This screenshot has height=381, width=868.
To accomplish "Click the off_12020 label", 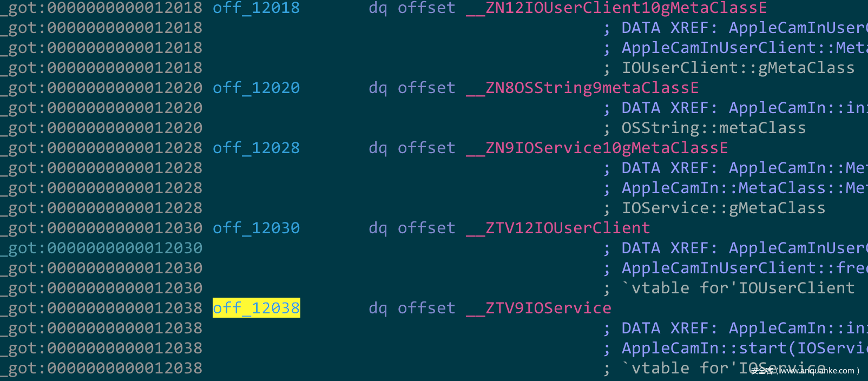I will (x=257, y=88).
